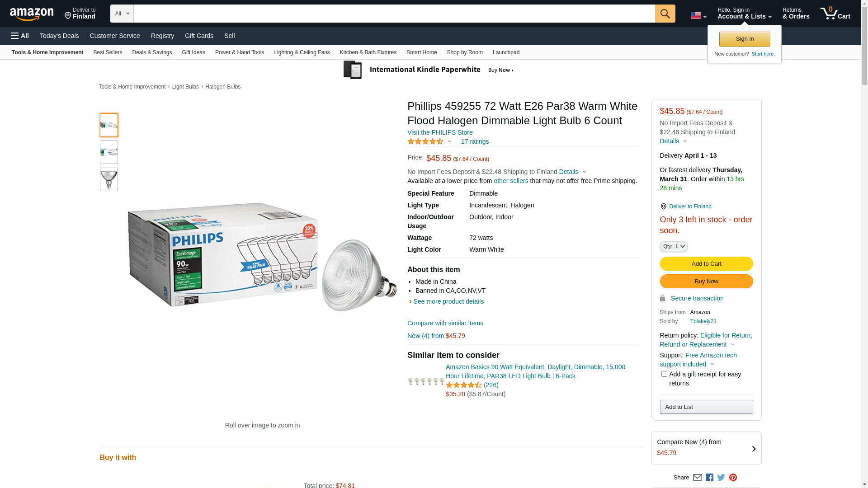Go to Amazon home via logo
The width and height of the screenshot is (868, 488).
point(32,14)
